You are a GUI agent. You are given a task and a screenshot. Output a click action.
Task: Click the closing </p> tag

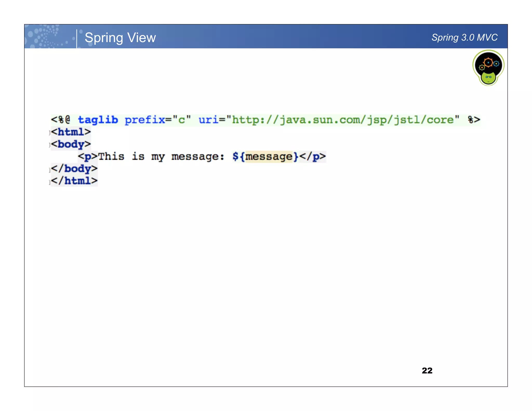click(312, 157)
